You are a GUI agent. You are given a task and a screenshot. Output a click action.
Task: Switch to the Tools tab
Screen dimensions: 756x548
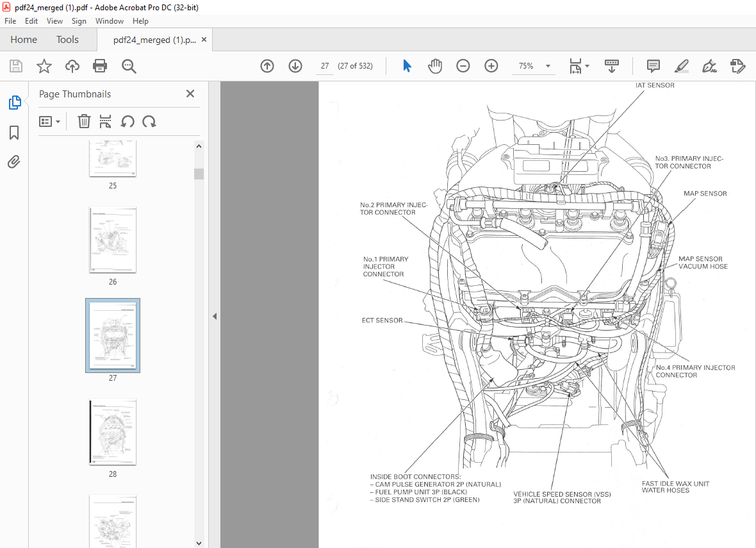point(67,40)
